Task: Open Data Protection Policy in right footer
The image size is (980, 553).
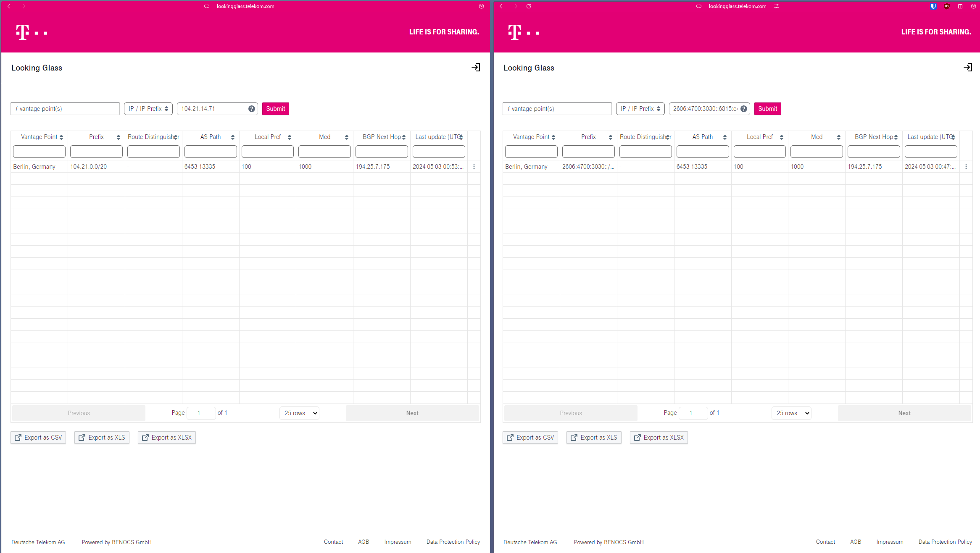Action: click(x=945, y=542)
